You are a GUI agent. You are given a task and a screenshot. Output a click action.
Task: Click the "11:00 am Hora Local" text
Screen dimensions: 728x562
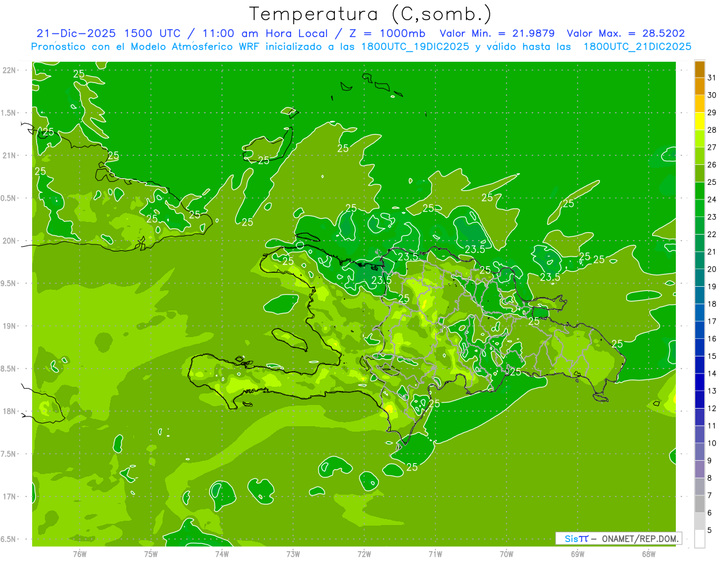point(263,33)
